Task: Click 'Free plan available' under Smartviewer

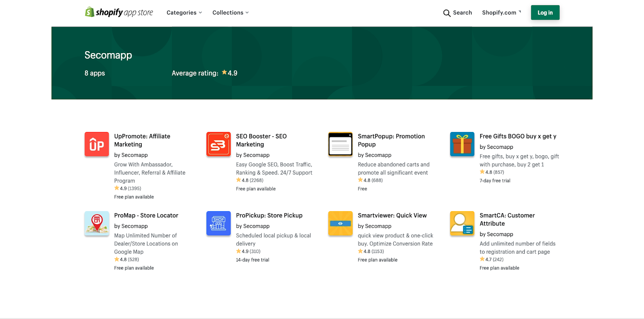Action: click(378, 260)
